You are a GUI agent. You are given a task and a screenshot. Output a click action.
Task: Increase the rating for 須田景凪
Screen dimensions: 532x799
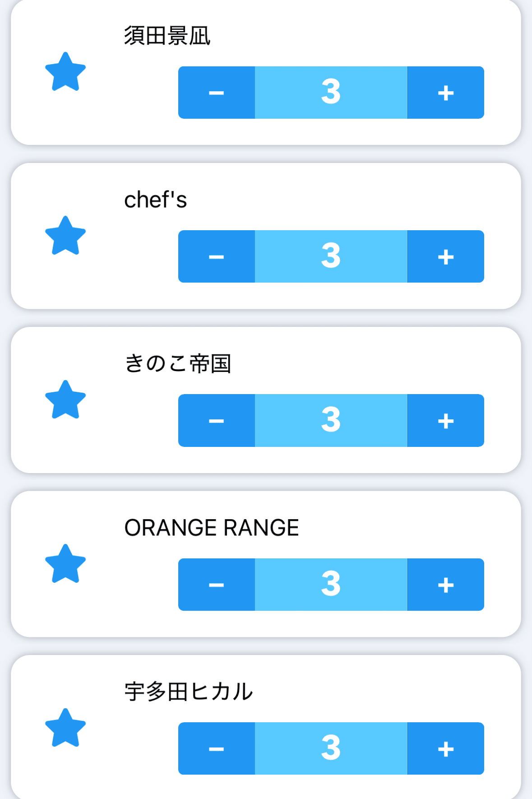[445, 93]
